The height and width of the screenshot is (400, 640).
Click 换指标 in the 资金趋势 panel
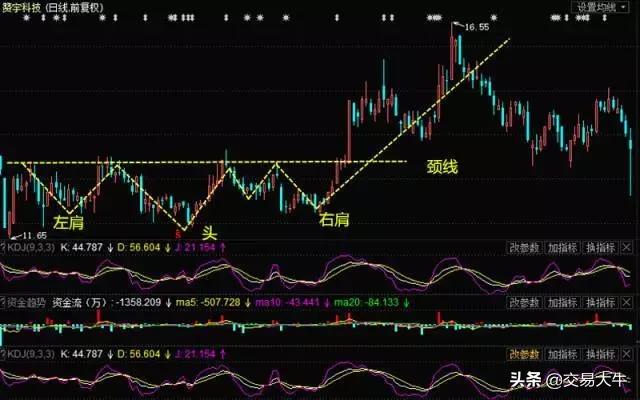(x=600, y=300)
